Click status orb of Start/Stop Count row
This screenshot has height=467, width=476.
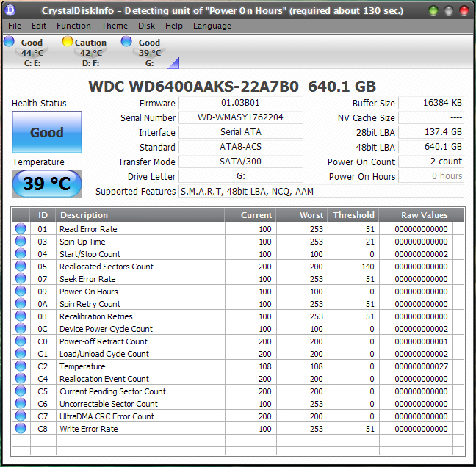coord(21,253)
